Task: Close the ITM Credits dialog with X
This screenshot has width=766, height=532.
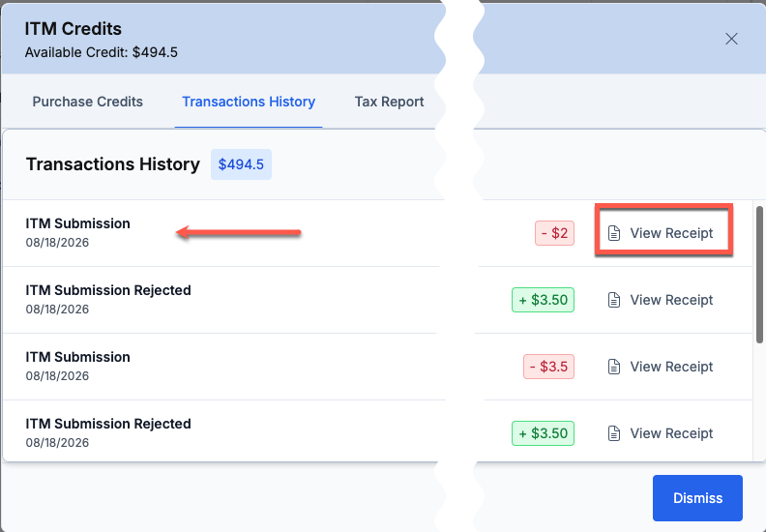Action: pos(731,39)
